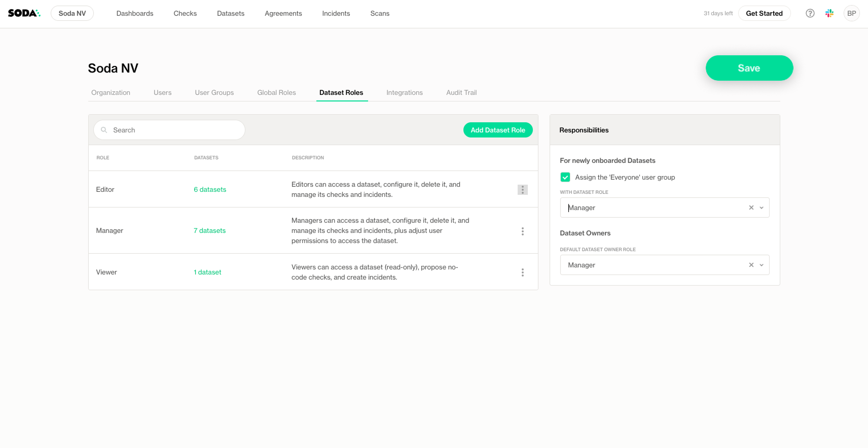Click the Slack integration icon
Viewport: 868px width, 448px height.
(829, 14)
